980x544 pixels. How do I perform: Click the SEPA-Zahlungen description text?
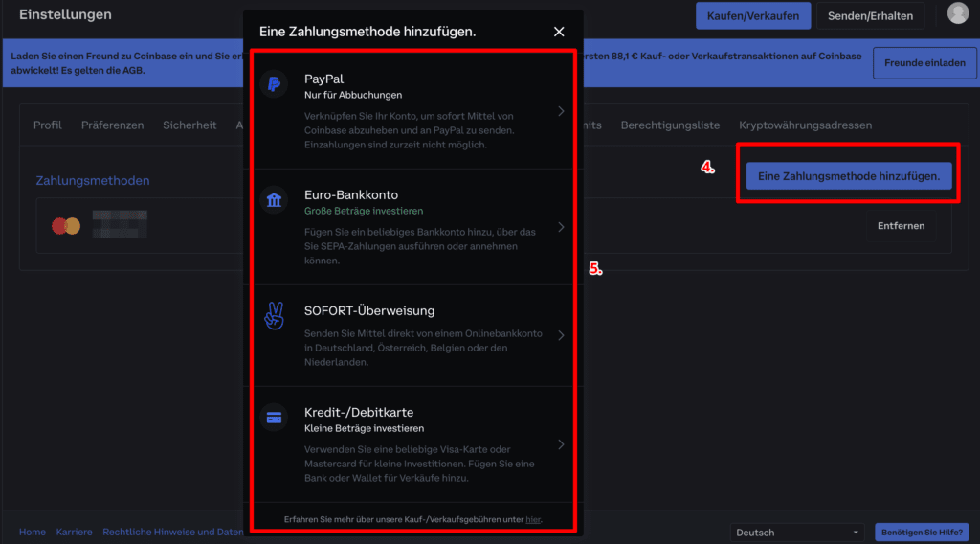click(x=420, y=246)
